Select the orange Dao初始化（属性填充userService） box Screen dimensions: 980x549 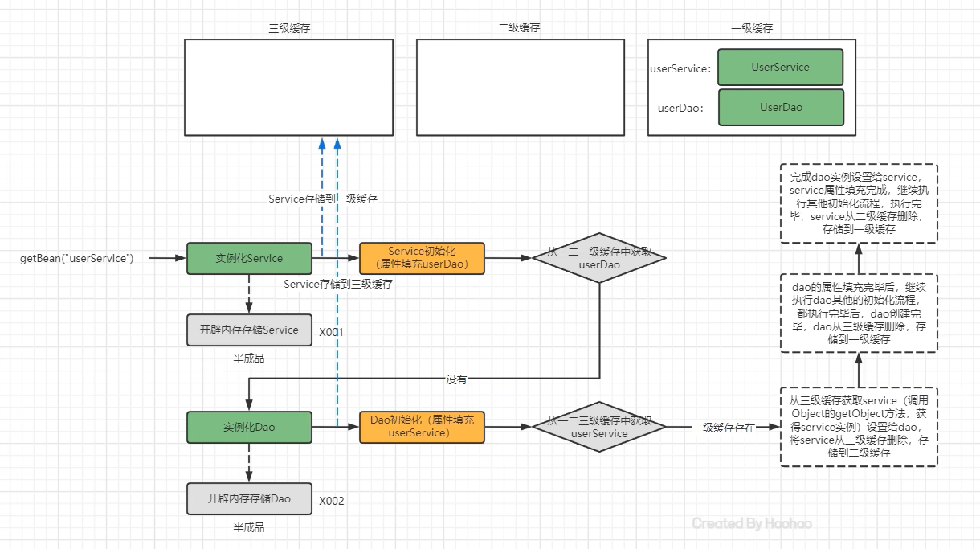click(422, 427)
